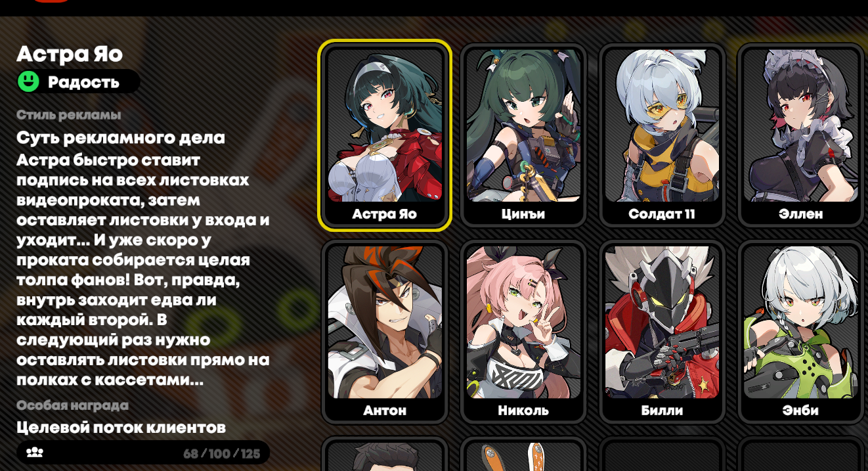Open the dark-haired character card in bottom row
This screenshot has height=471, width=868.
pos(385,454)
